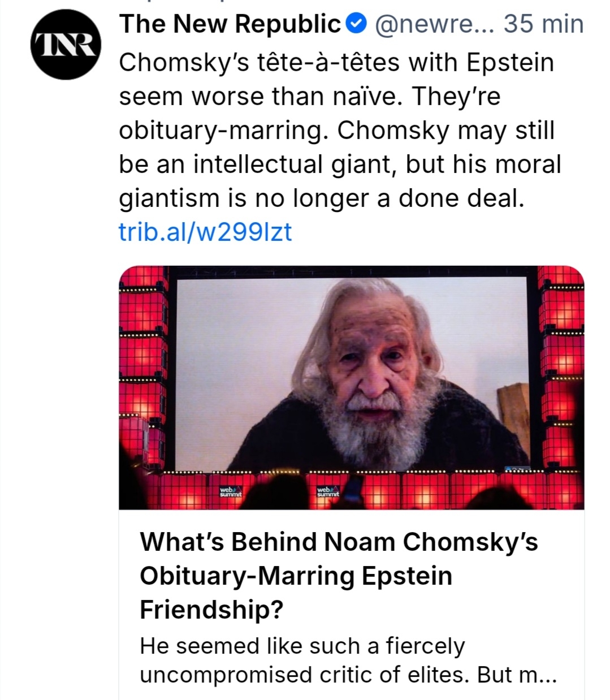
Task: Click "The New Republic" account name
Action: 230,24
